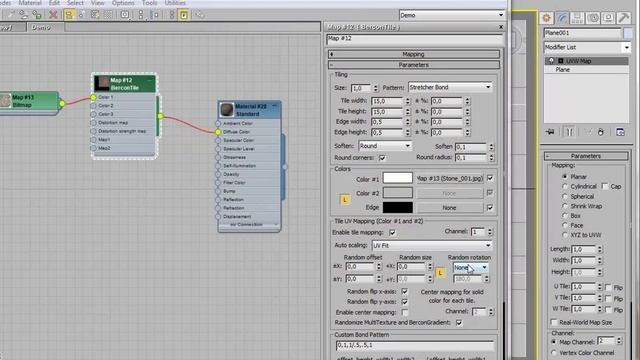The width and height of the screenshot is (640, 360).
Task: Open the Material menu
Action: coord(30,3)
